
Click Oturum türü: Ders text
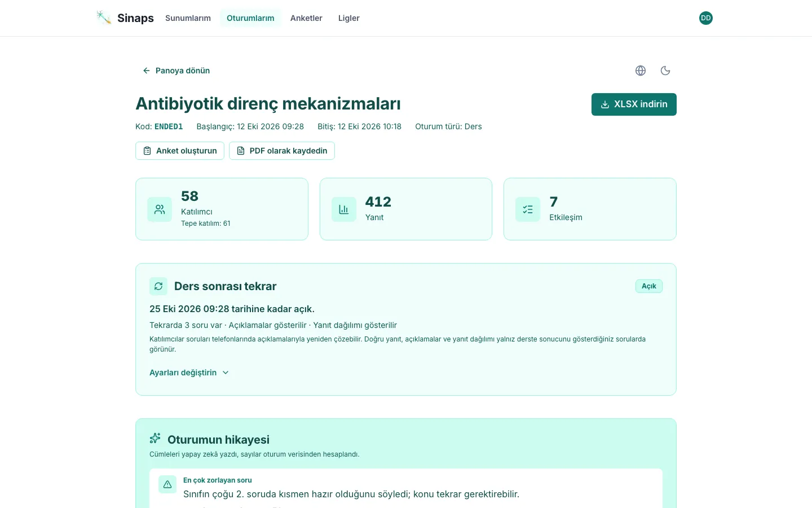tap(448, 126)
